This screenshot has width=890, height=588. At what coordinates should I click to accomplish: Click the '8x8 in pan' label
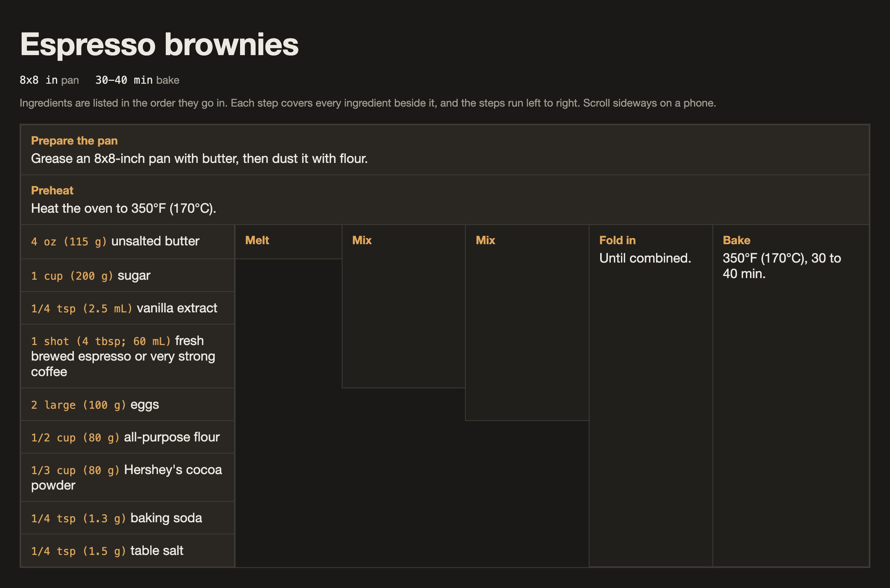tap(49, 80)
